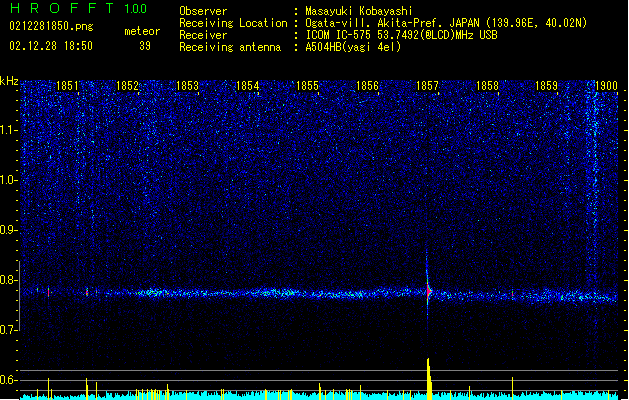629x400 pixels.
Task: Click the HROFFT 1.0.0 title text
Action: (78, 8)
